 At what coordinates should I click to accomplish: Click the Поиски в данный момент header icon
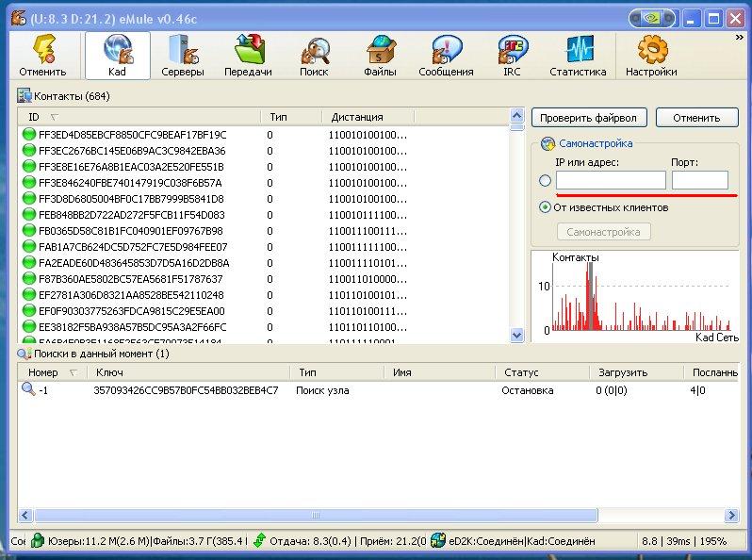(x=24, y=354)
